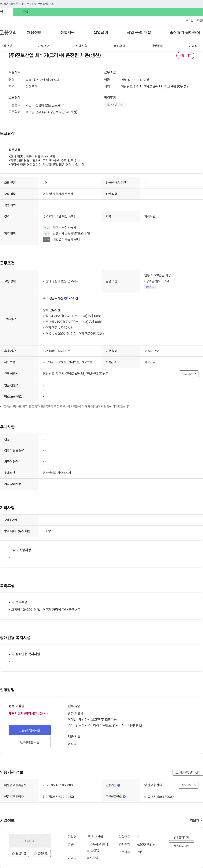The image size is (203, 868).
Task: Click the 이메일 지원 button
Action: point(30,742)
